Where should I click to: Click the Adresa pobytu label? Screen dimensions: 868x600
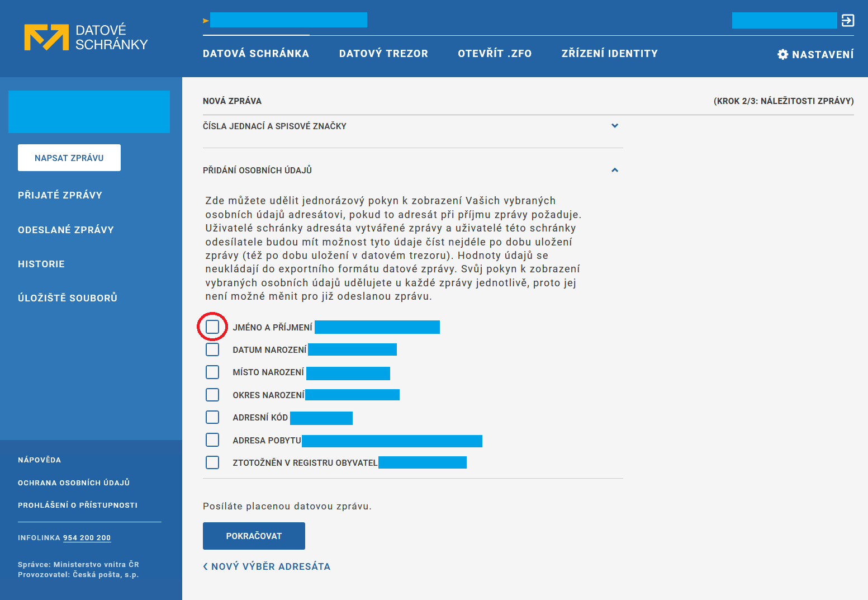coord(267,441)
